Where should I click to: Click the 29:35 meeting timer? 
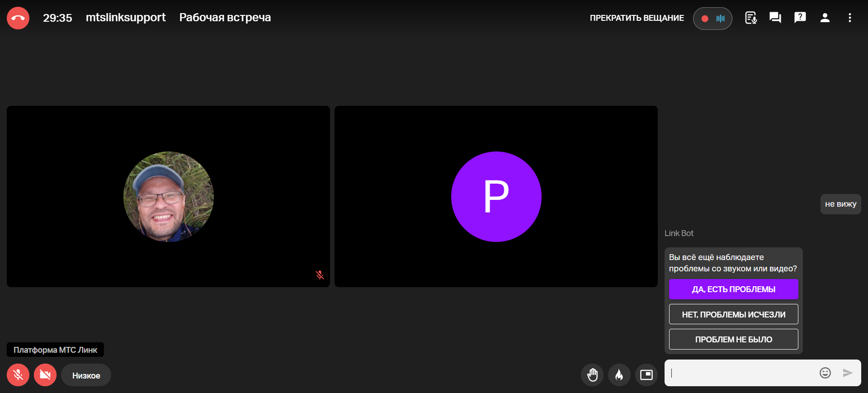(x=57, y=18)
